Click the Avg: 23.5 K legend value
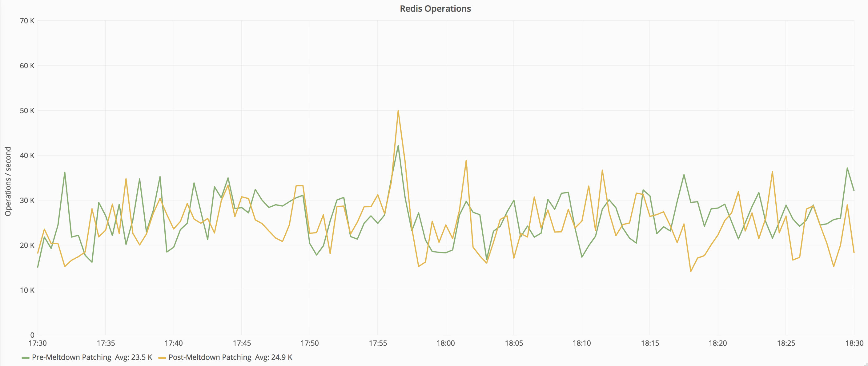This screenshot has height=366, width=868. pos(134,357)
